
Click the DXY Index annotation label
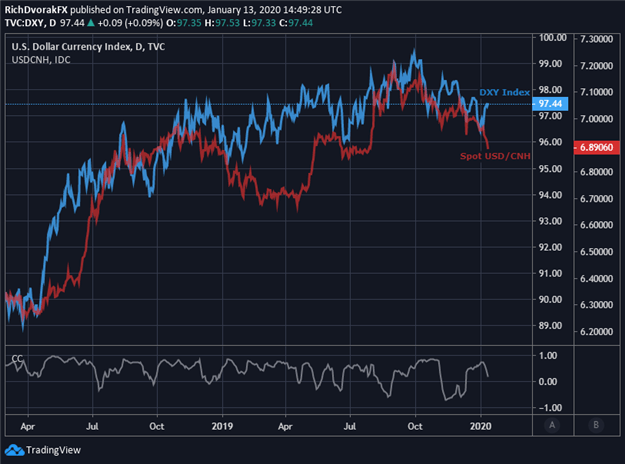(504, 92)
